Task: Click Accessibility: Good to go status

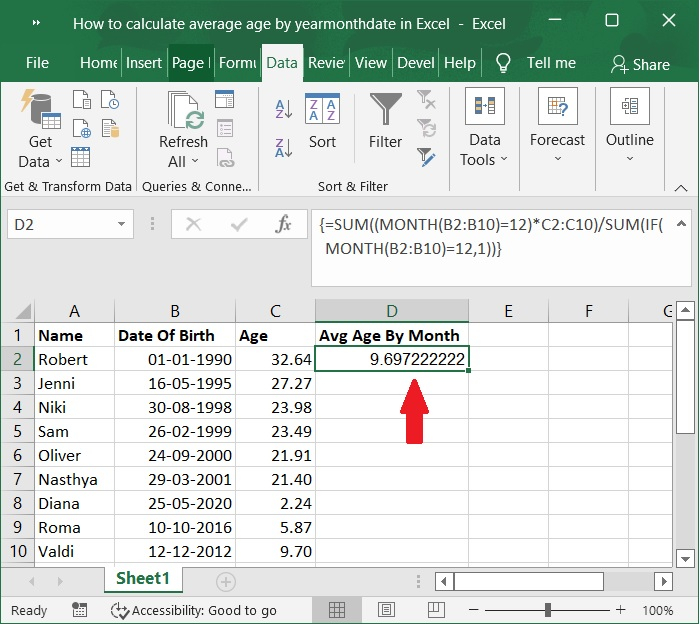Action: point(194,610)
